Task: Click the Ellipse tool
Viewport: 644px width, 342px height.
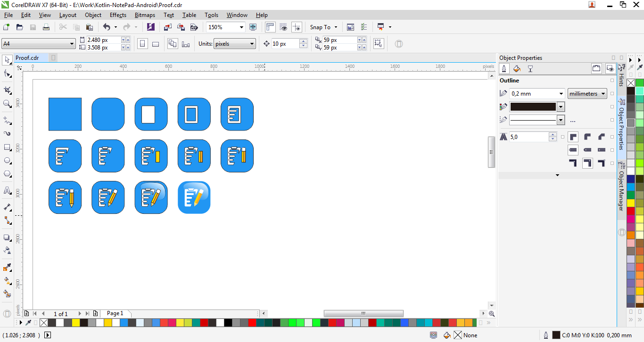Action: [7, 161]
